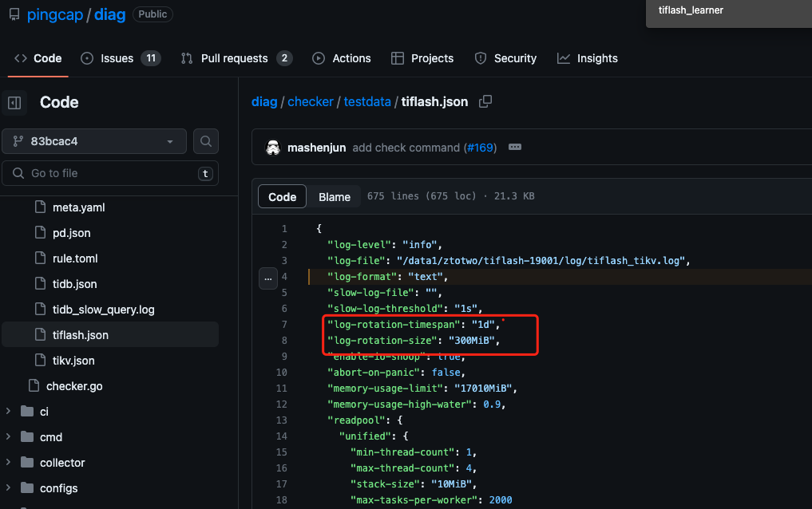
Task: Click the cmd folder icon
Action: pyautogui.click(x=27, y=436)
